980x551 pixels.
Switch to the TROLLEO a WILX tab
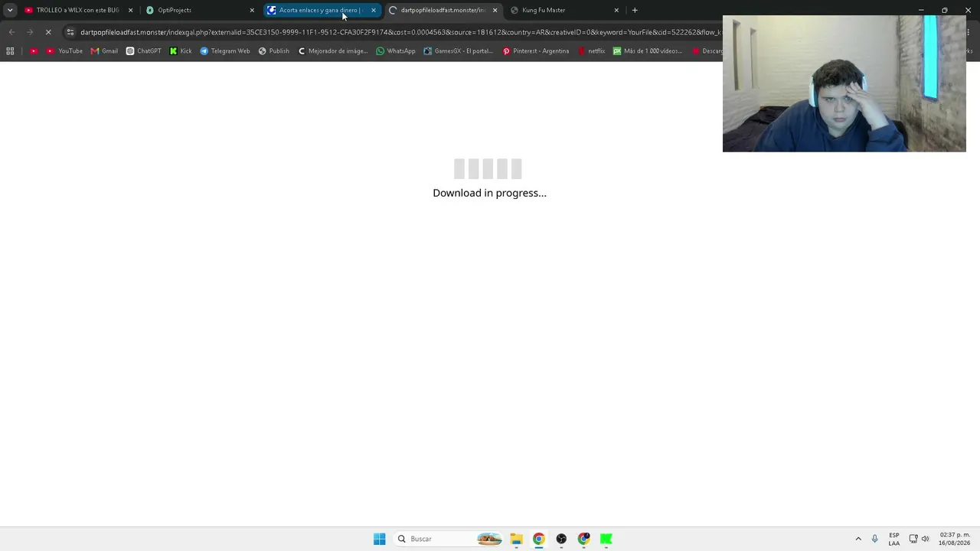tap(77, 10)
